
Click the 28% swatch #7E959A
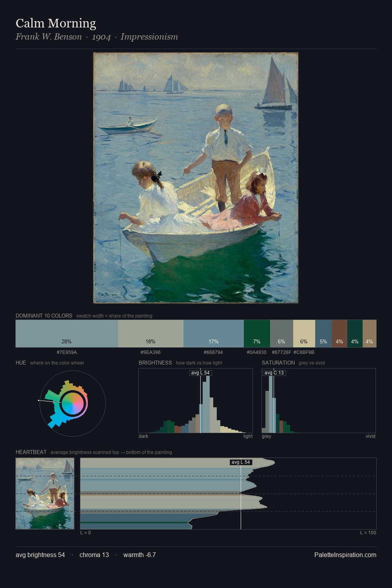coord(67,334)
